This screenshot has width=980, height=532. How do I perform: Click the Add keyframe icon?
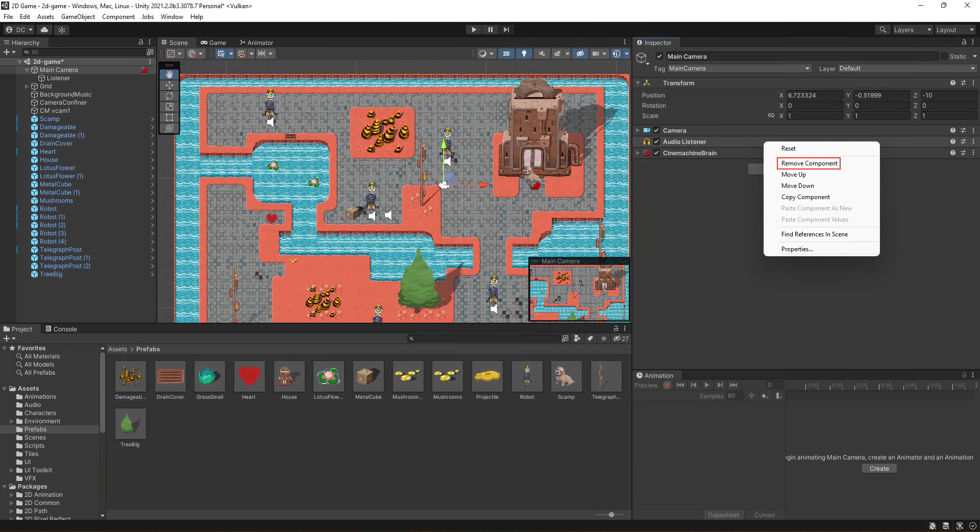click(765, 396)
